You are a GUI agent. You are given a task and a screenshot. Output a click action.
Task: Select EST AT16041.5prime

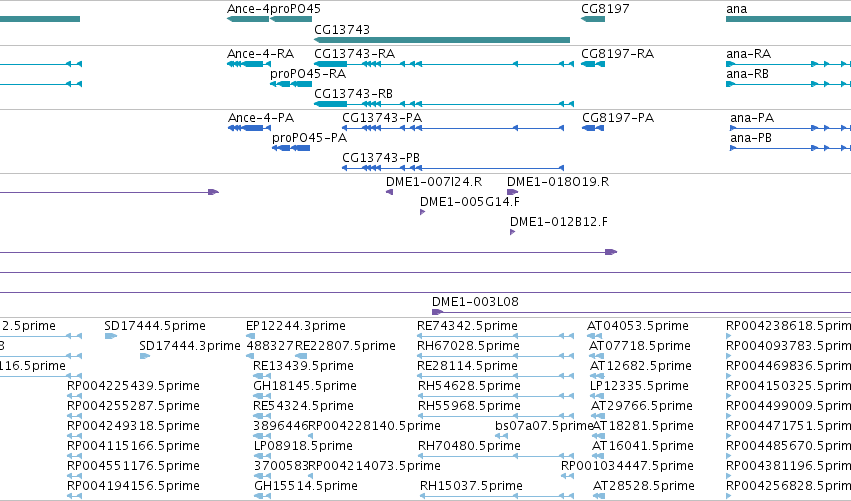pos(596,457)
